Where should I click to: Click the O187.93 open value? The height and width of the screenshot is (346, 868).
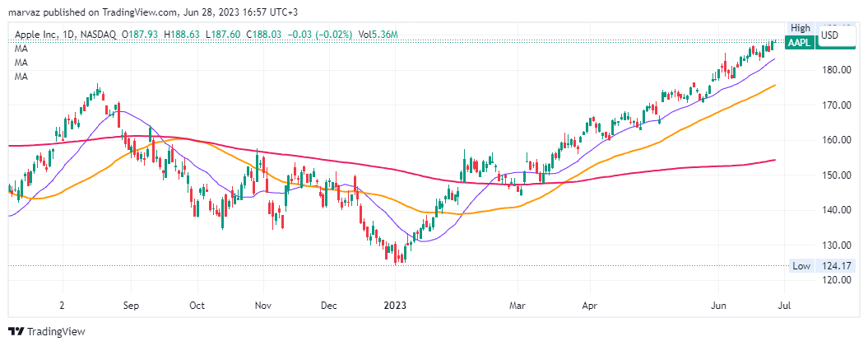pos(140,35)
